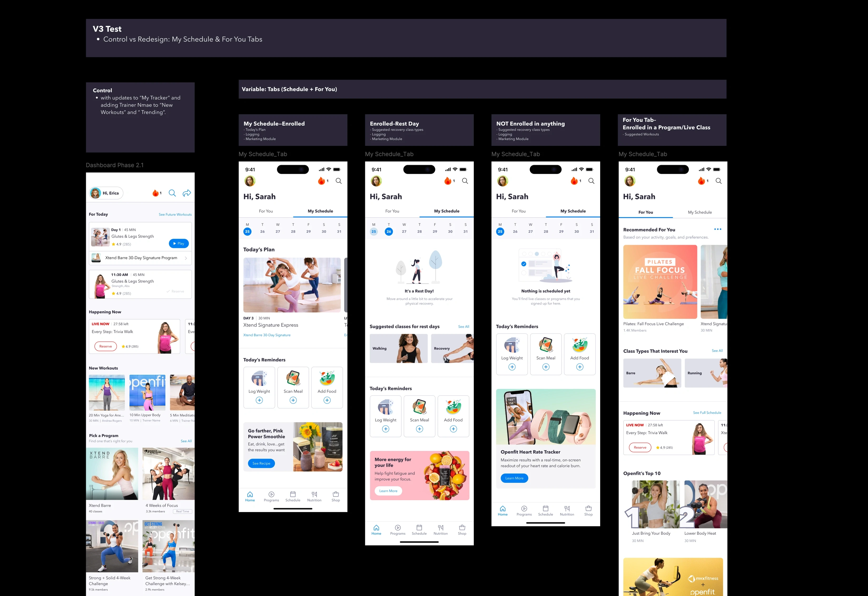Expand the Xtend Barre 30-Day Signature Program chevron row
This screenshot has width=868, height=596.
click(186, 258)
